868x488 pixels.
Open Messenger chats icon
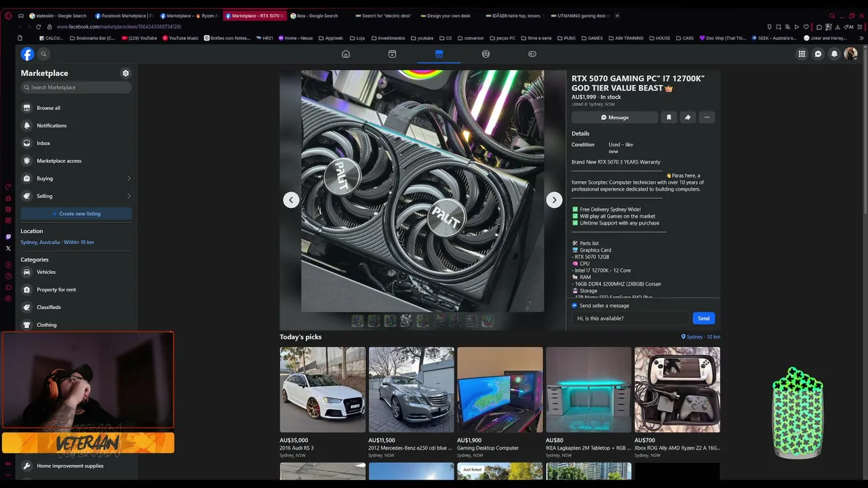[818, 54]
